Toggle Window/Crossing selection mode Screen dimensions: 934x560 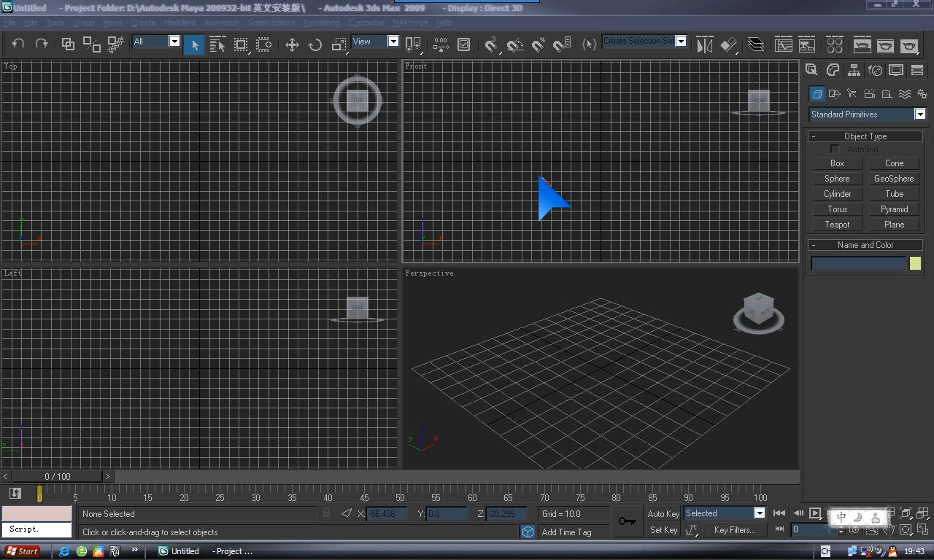coord(264,44)
